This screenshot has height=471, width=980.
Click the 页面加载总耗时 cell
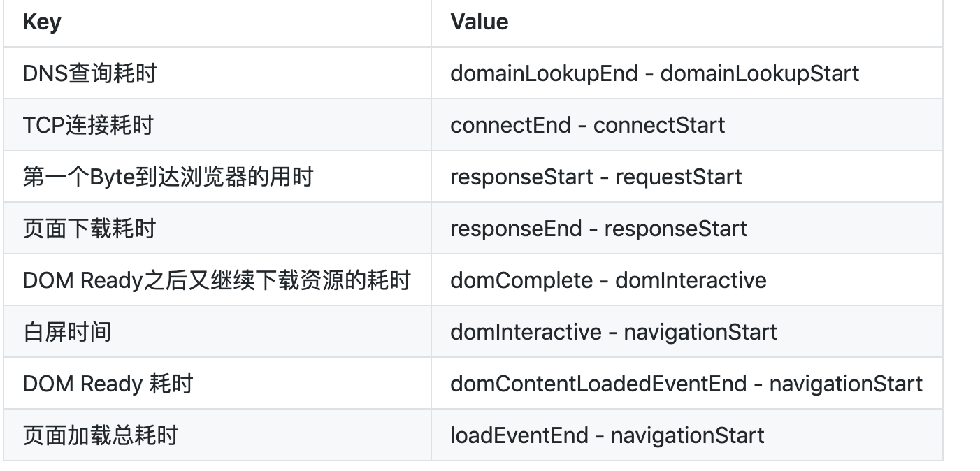point(217,435)
